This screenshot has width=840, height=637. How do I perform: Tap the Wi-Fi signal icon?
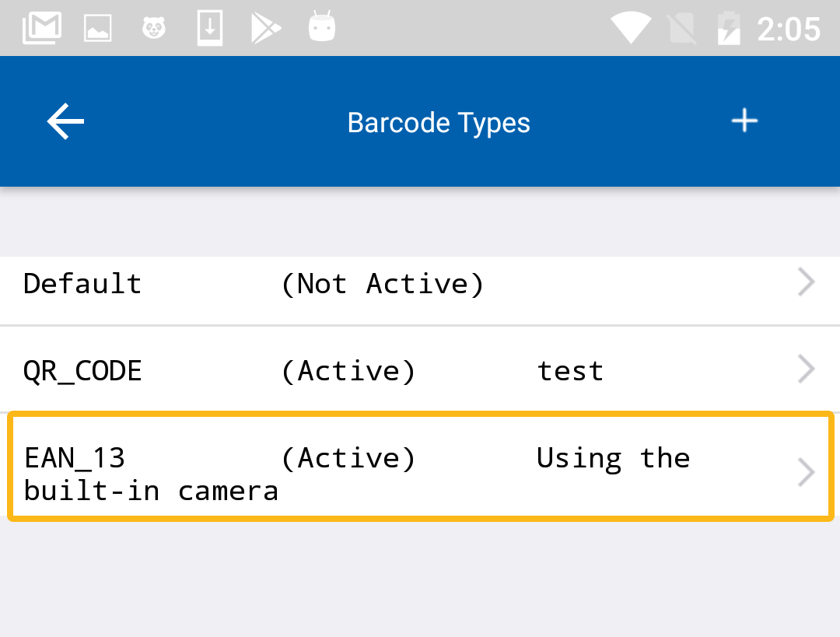(631, 29)
